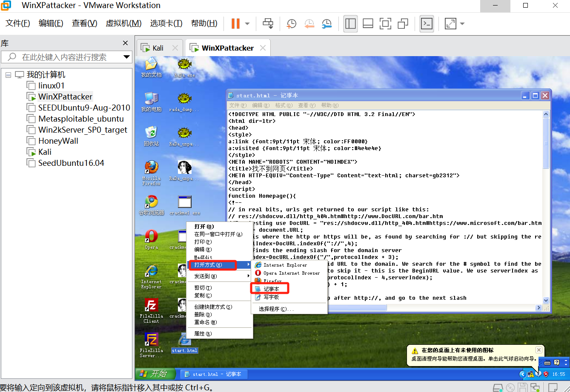Expand 发送到(N) submenu entry
Screen dimensions: 570x392
[x=219, y=276]
